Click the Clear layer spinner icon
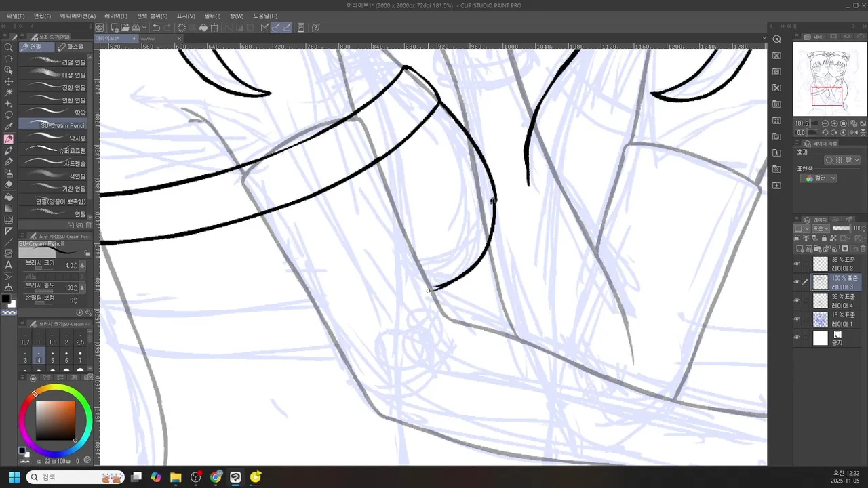This screenshot has width=868, height=488. [x=182, y=28]
